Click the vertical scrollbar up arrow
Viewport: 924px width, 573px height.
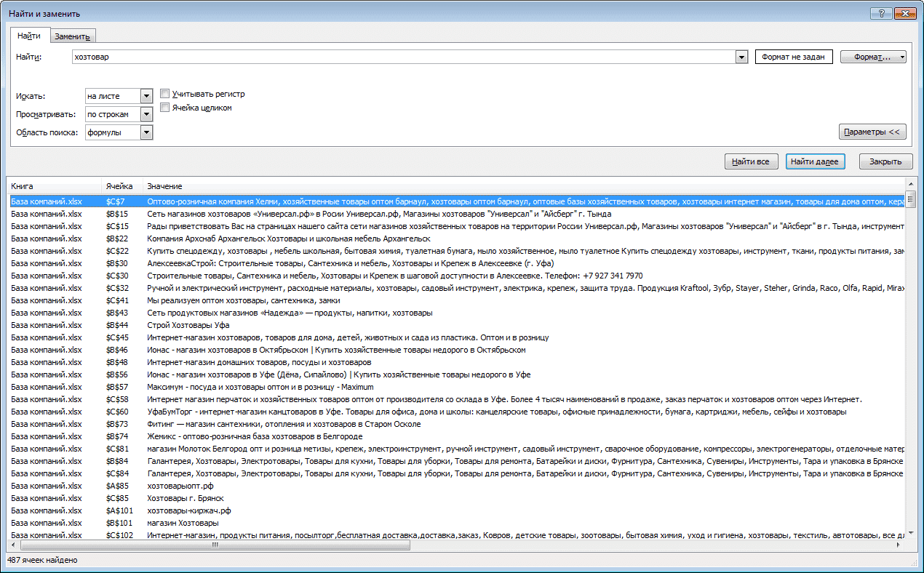tap(910, 183)
